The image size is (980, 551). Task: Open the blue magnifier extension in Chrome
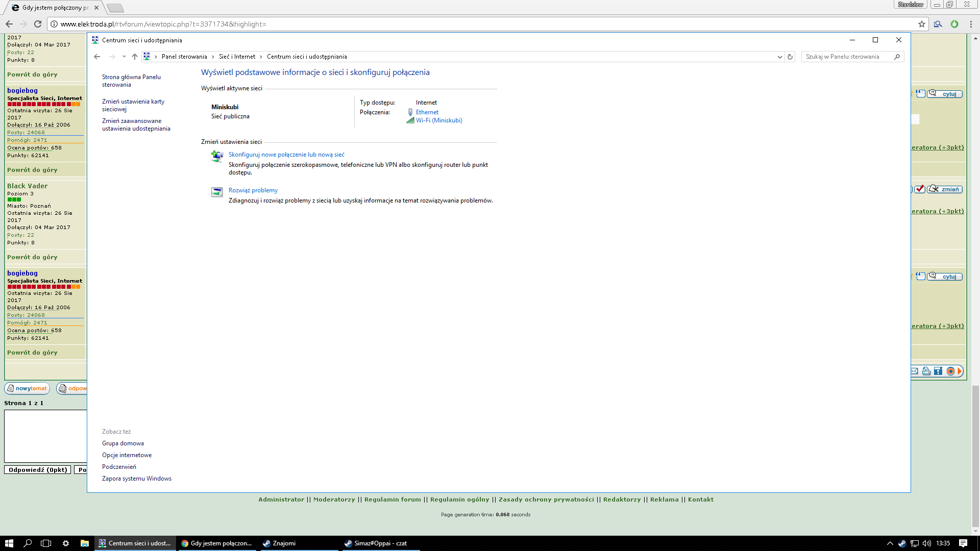tap(938, 24)
